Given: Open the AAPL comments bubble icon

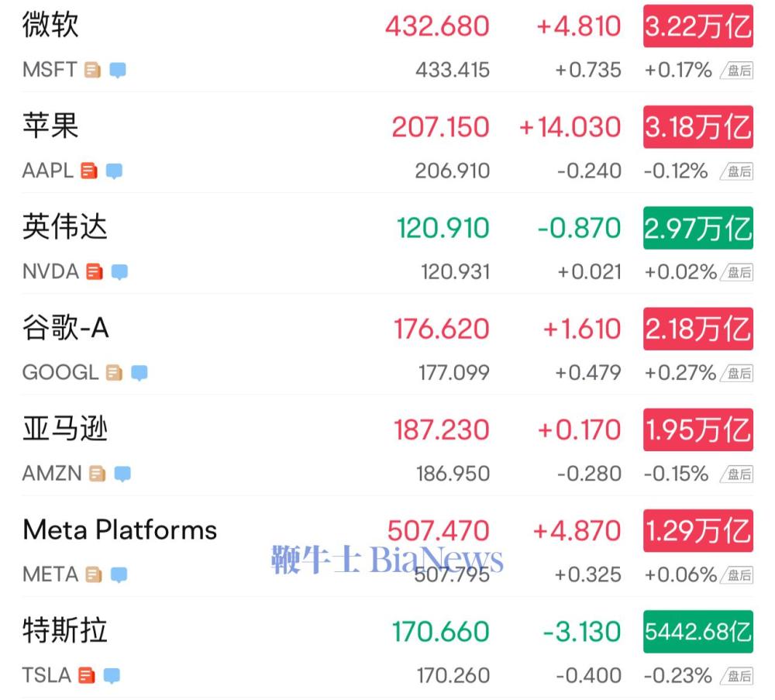Looking at the screenshot, I should (x=114, y=171).
